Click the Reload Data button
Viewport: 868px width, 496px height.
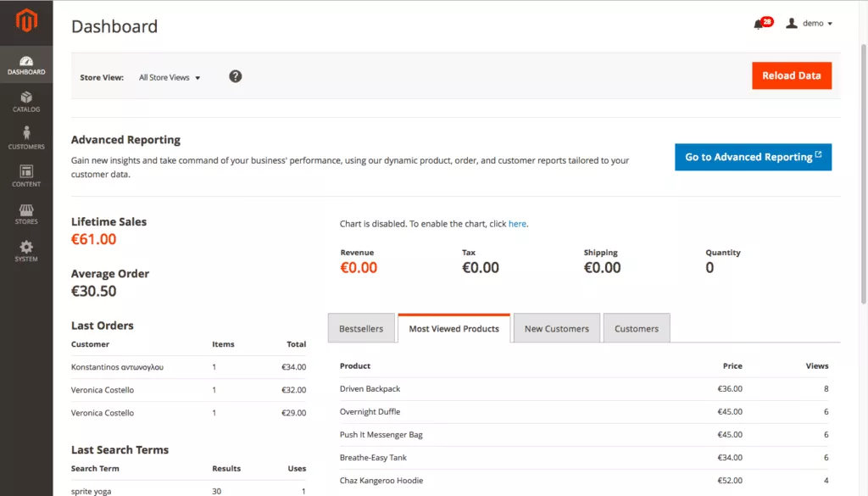point(791,75)
